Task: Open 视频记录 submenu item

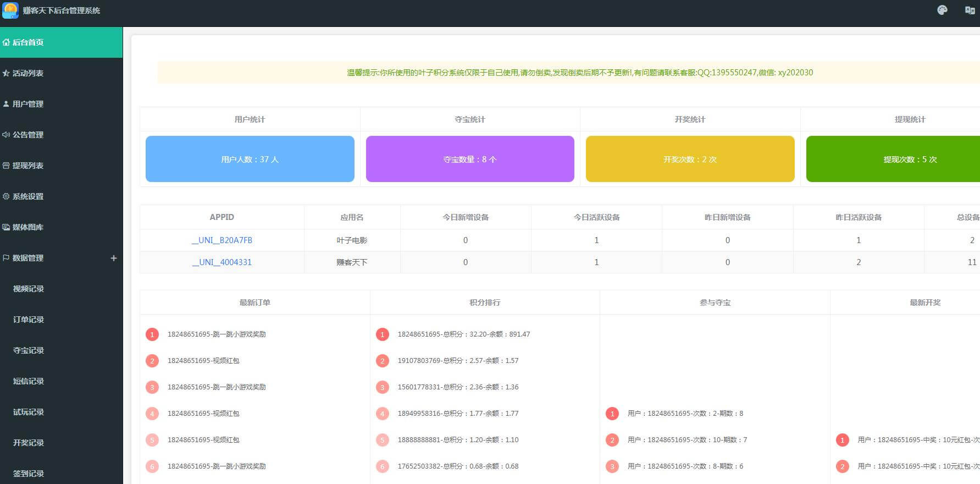Action: 61,289
